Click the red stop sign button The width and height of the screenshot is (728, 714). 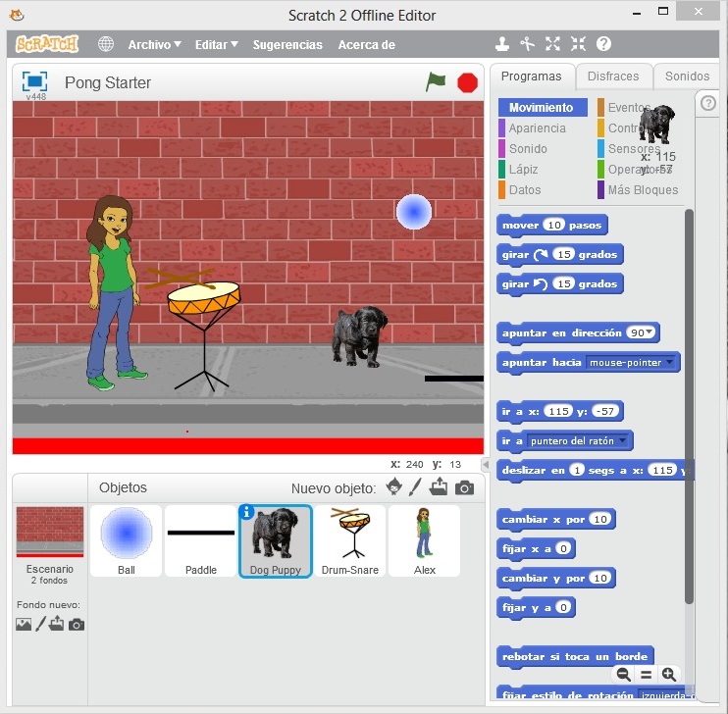coord(467,83)
